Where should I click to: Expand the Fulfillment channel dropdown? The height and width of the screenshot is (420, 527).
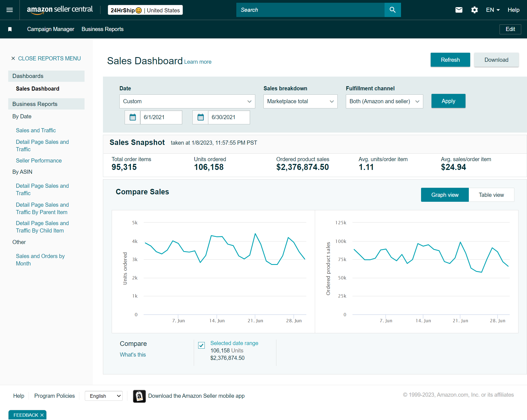[x=384, y=101]
